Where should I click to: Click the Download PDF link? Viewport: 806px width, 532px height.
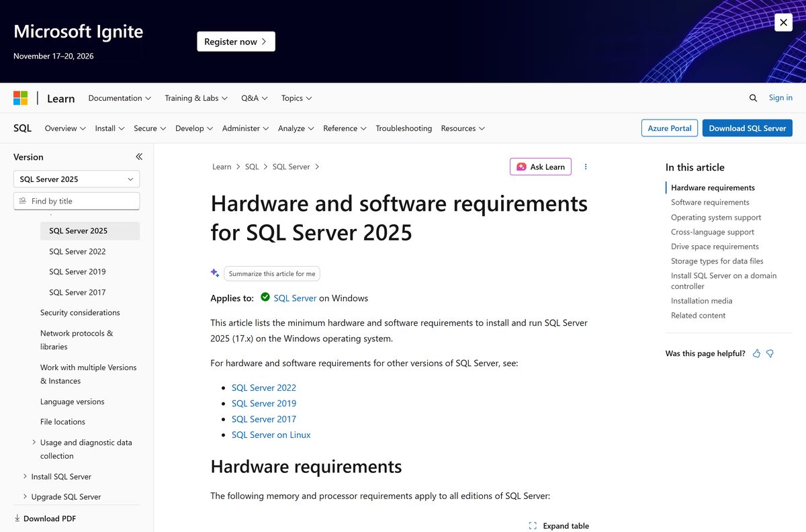click(50, 519)
